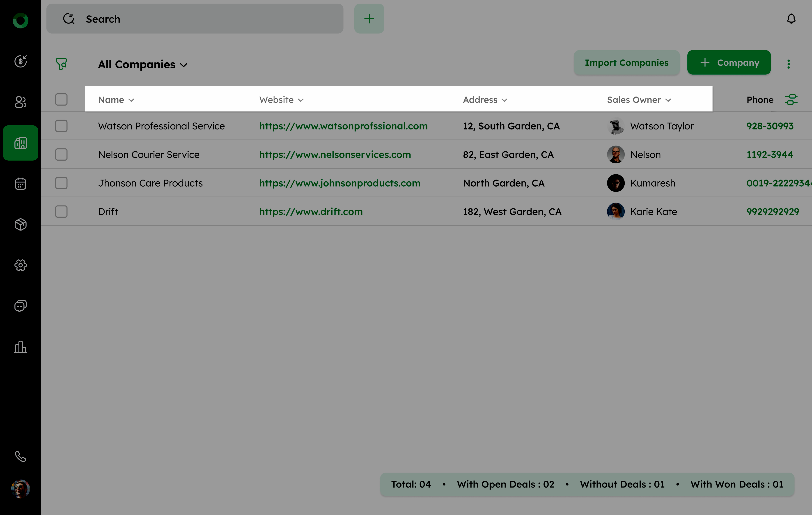Image resolution: width=812 pixels, height=515 pixels.
Task: Open the phone dialer icon in sidebar
Action: click(21, 456)
